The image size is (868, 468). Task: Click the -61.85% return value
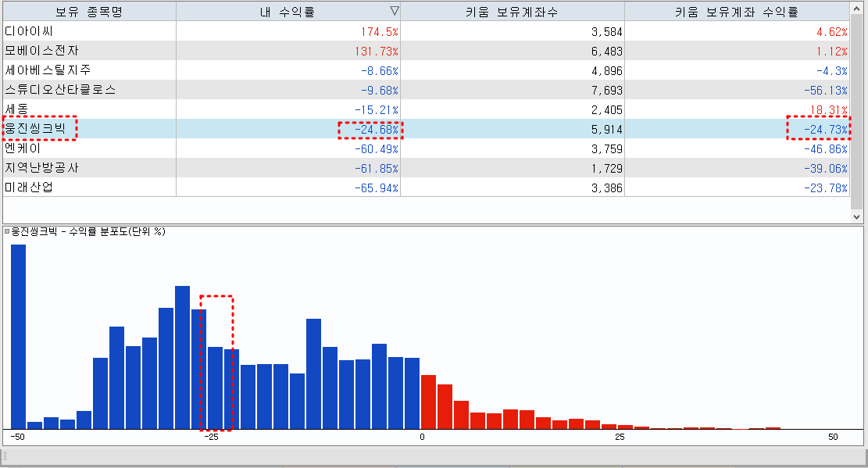coord(377,168)
